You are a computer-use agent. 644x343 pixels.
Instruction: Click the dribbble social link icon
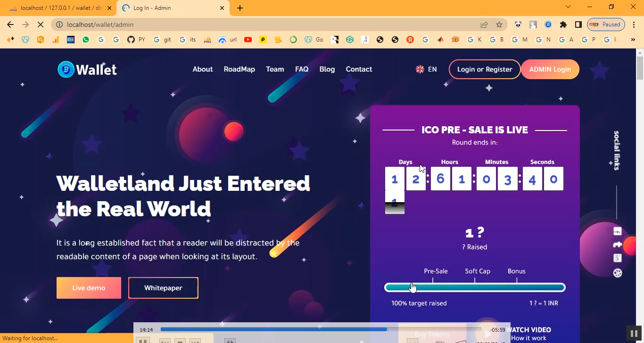coord(618,273)
